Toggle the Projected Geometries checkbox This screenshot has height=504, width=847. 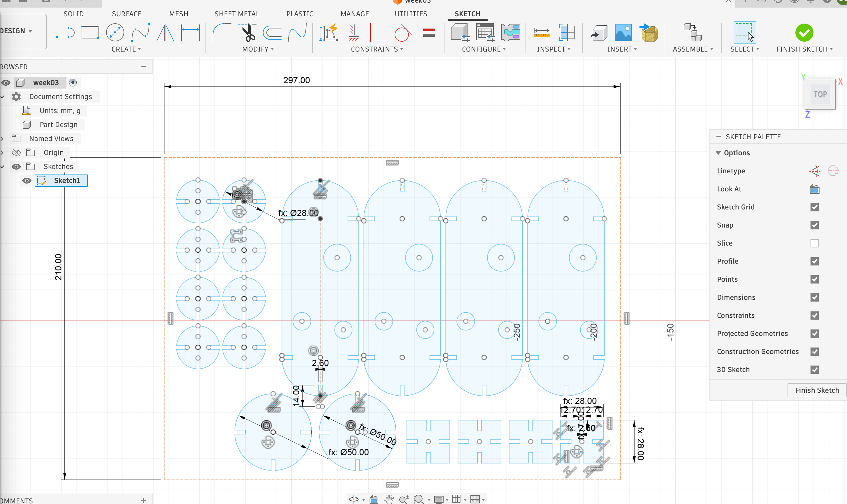pyautogui.click(x=814, y=334)
